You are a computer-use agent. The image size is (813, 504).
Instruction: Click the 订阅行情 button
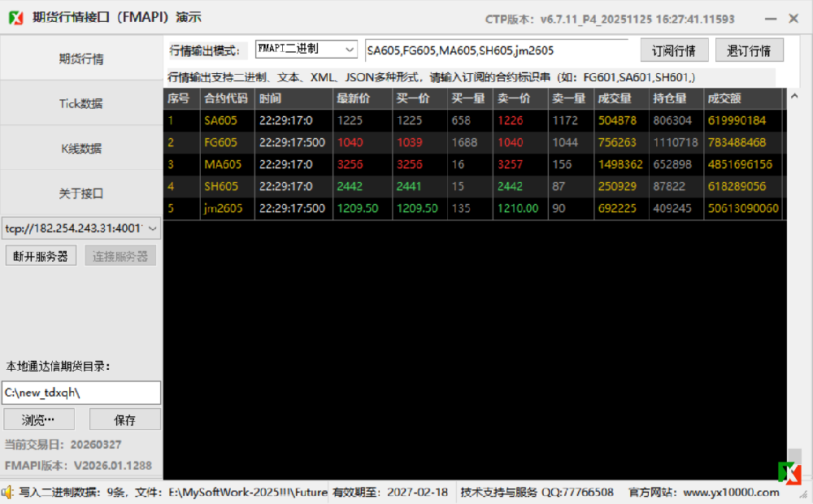(674, 50)
